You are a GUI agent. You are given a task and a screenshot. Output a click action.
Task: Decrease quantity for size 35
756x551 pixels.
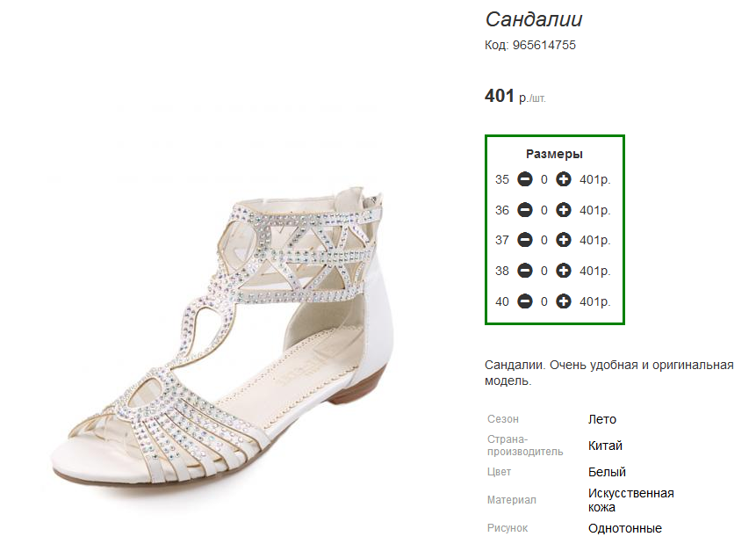tap(524, 179)
